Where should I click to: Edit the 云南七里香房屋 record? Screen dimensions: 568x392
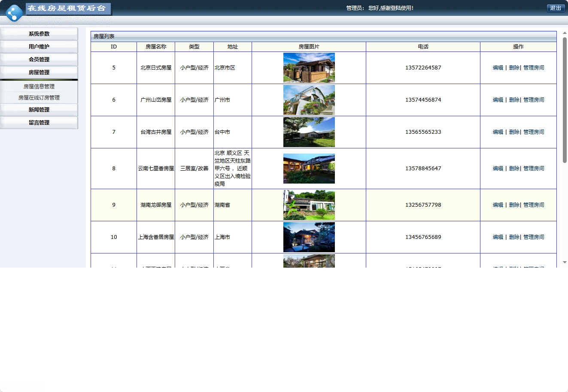(x=498, y=168)
